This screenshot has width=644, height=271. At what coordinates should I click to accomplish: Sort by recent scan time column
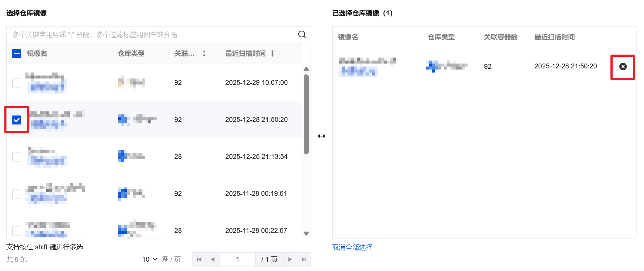pos(272,53)
